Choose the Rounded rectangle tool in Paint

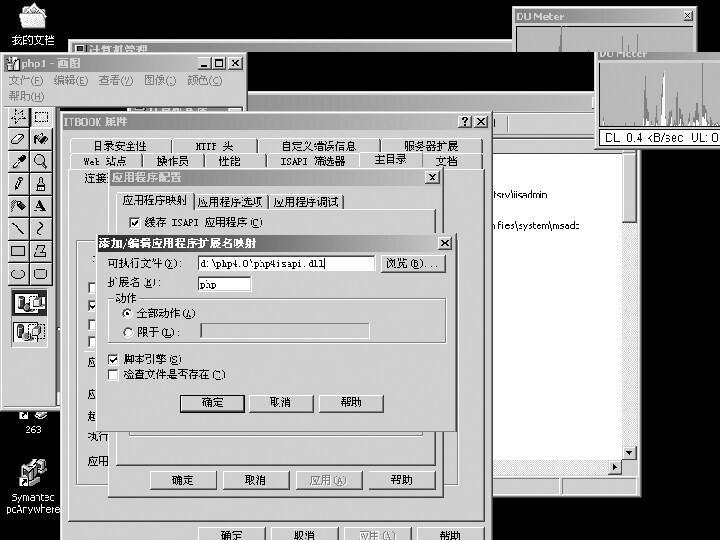click(x=41, y=274)
